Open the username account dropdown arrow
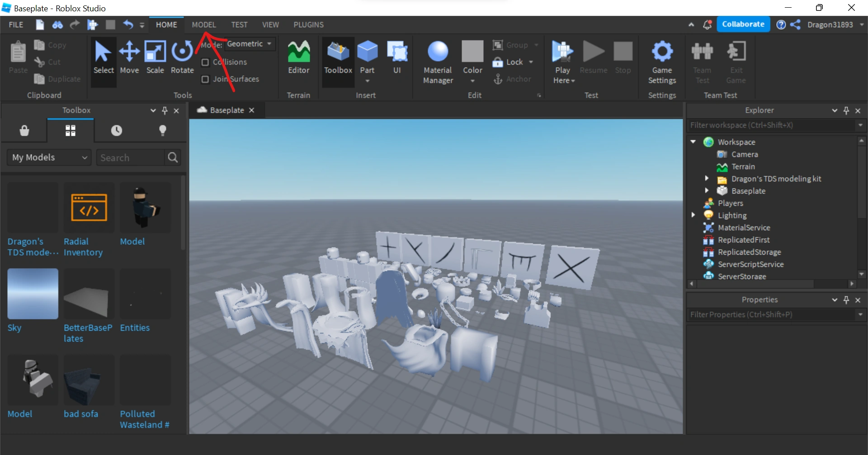Screen dimensions: 868x455 click(862, 24)
